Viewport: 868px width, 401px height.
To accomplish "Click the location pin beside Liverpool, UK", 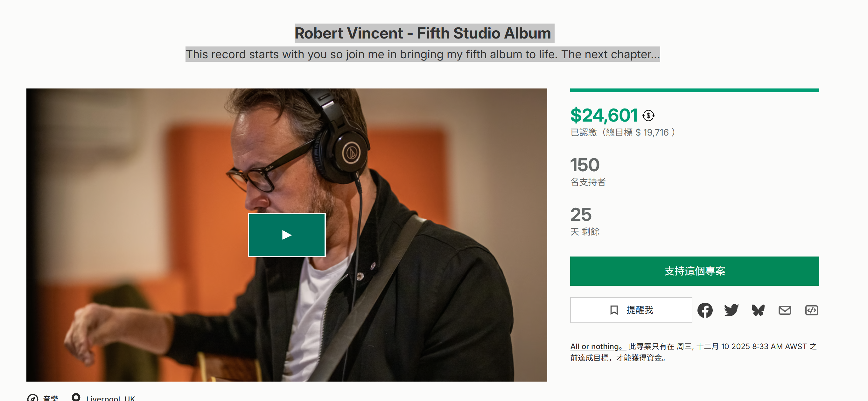I will pyautogui.click(x=76, y=397).
